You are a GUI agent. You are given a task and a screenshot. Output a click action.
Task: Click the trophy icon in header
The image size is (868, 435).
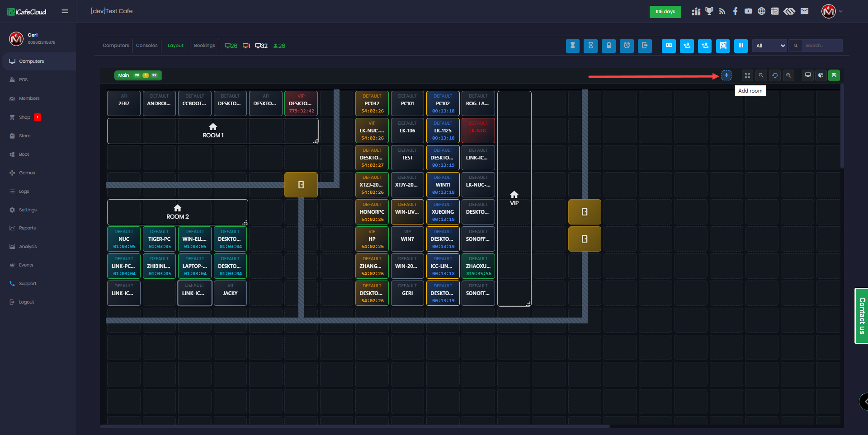(x=709, y=11)
